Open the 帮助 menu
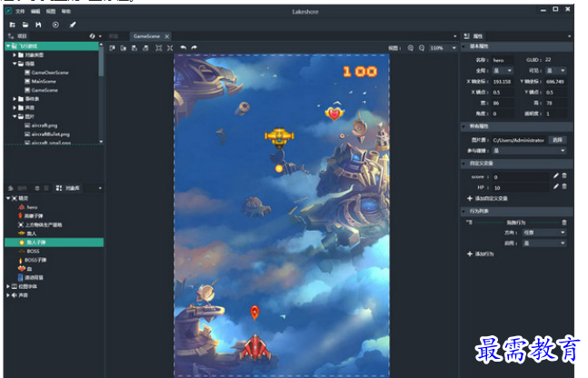The width and height of the screenshot is (588, 378). [66, 11]
